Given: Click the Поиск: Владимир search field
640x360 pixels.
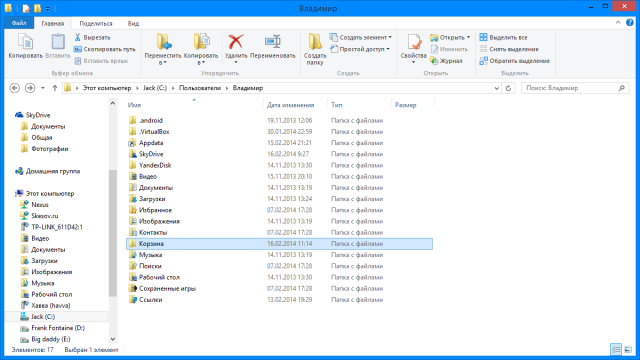Looking at the screenshot, I should tap(575, 88).
